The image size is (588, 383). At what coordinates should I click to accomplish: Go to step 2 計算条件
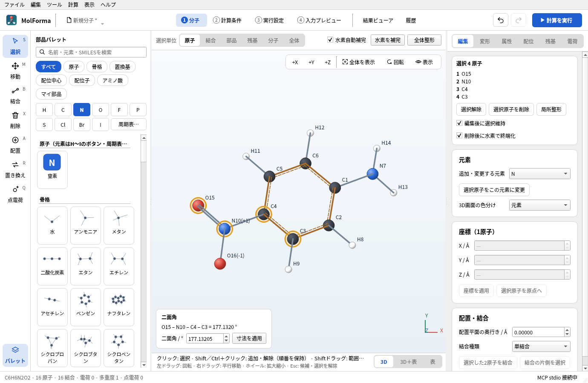[228, 20]
